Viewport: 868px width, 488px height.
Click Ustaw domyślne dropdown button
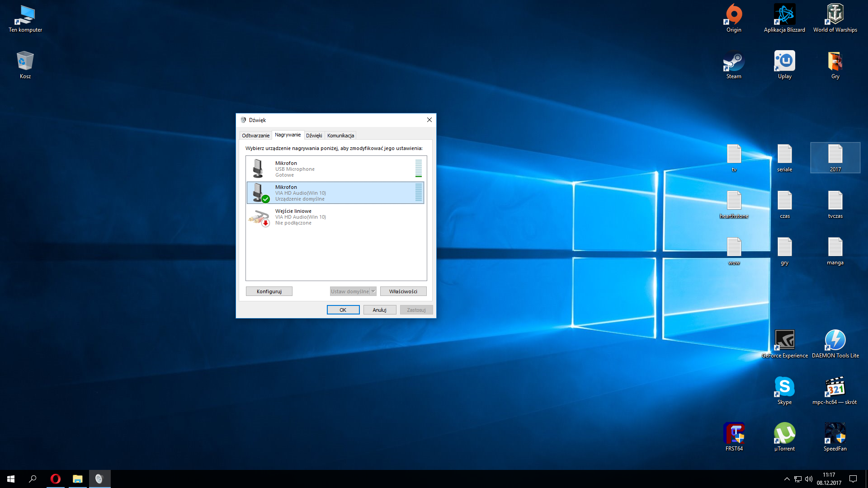[373, 291]
